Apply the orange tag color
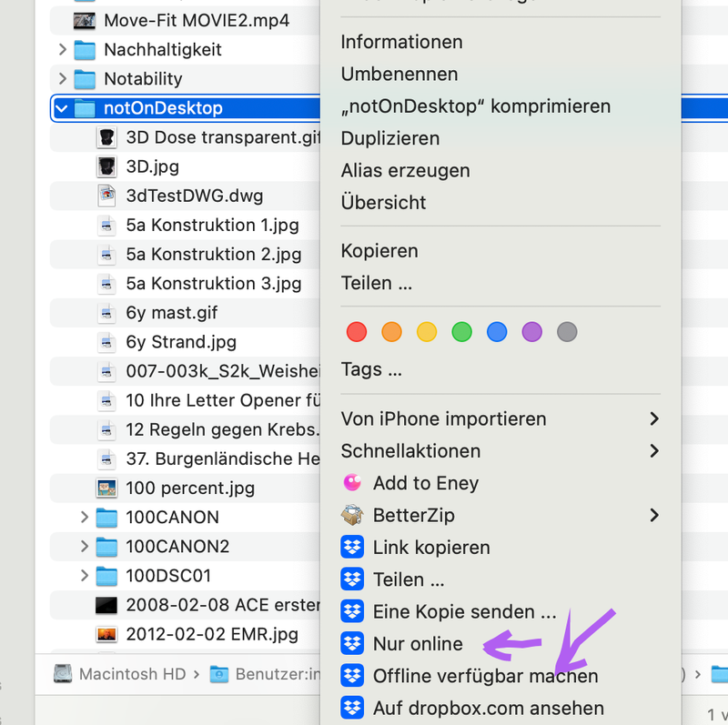Screen dimensions: 728x725 click(391, 332)
